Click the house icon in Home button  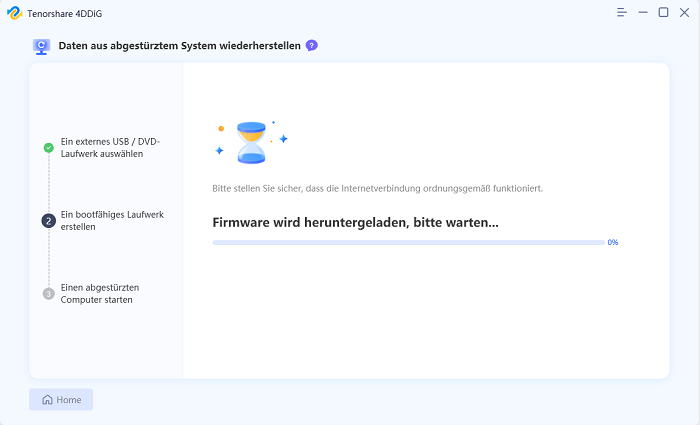47,400
